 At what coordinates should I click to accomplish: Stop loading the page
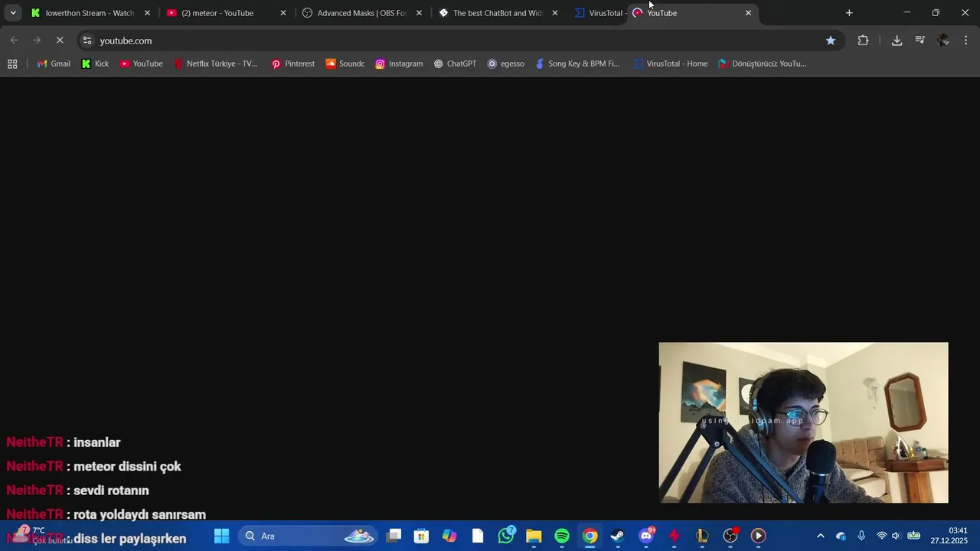(60, 41)
